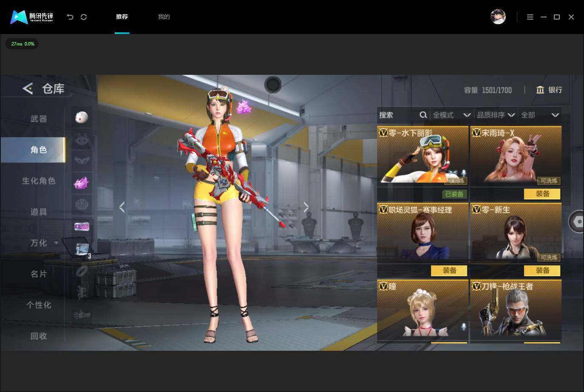This screenshot has width=584, height=392.
Task: Open the user avatar profile
Action: point(498,17)
